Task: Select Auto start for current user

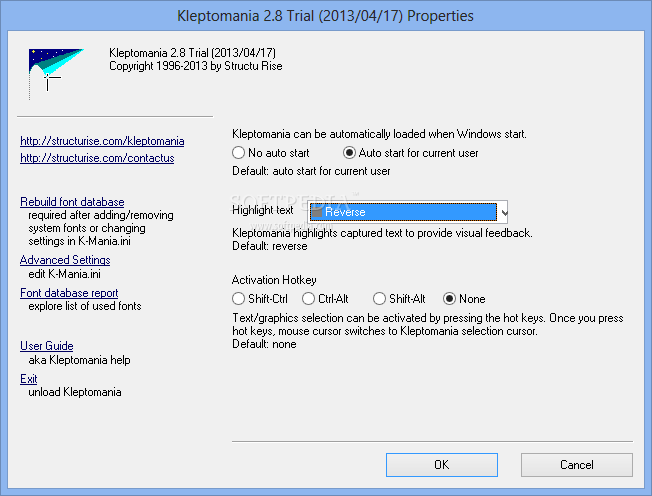Action: pos(410,153)
